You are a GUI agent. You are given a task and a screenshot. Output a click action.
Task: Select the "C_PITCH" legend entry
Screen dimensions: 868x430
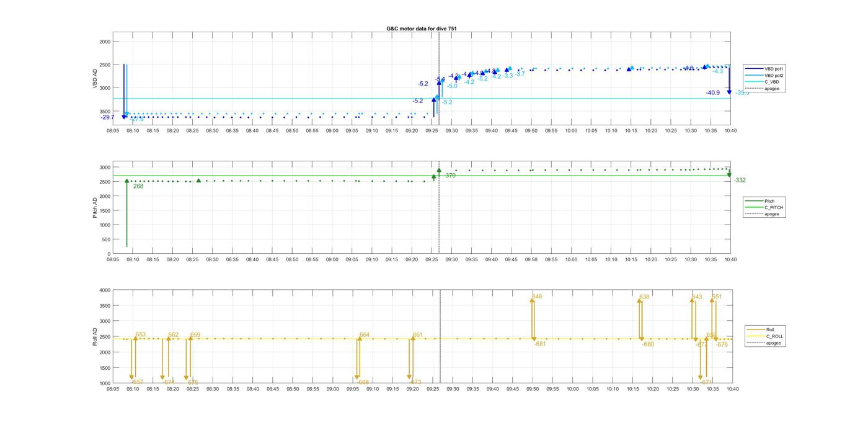coord(773,207)
